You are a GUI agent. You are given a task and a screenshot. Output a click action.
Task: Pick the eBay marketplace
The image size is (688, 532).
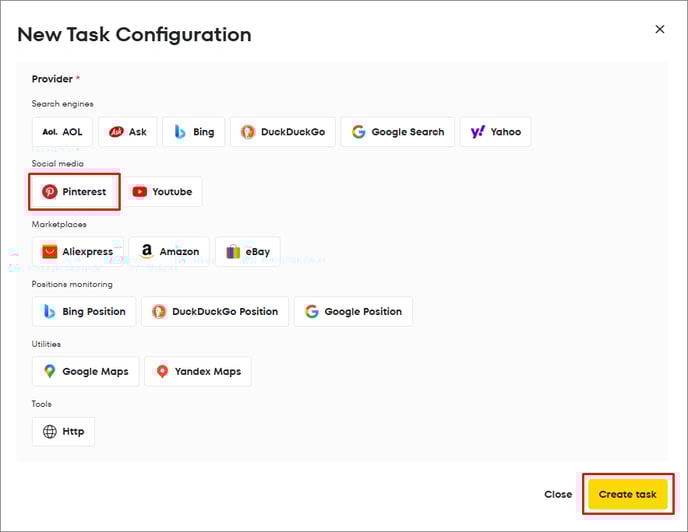(248, 252)
